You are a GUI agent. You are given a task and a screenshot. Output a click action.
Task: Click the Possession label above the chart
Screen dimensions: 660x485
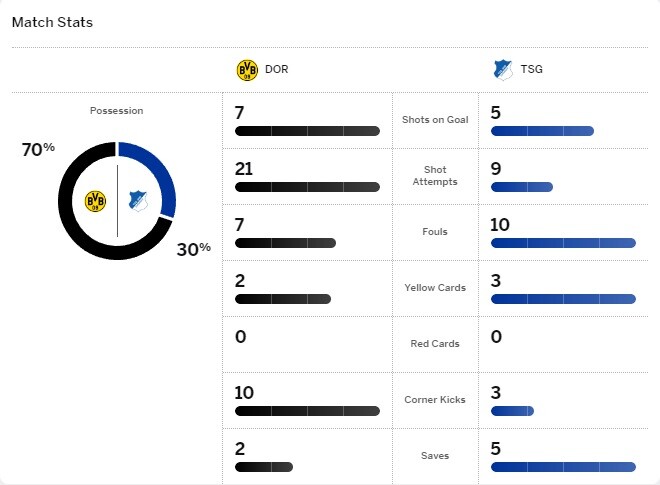point(117,111)
